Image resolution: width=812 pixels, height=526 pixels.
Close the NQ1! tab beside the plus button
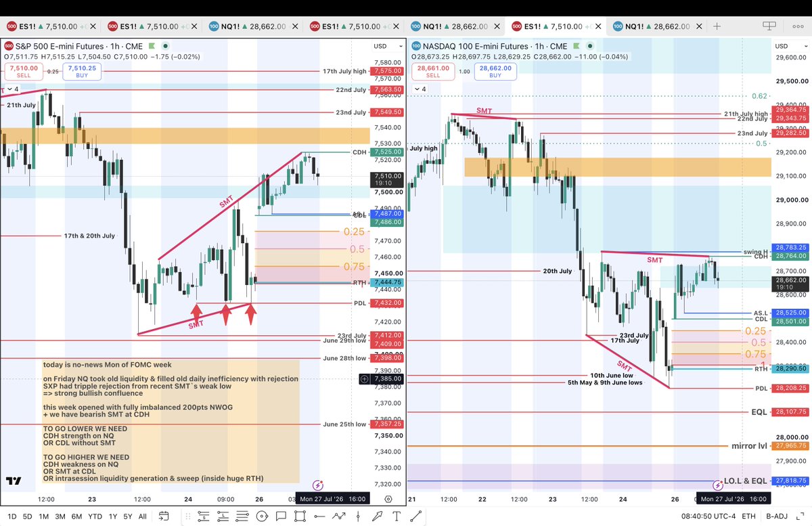click(698, 26)
